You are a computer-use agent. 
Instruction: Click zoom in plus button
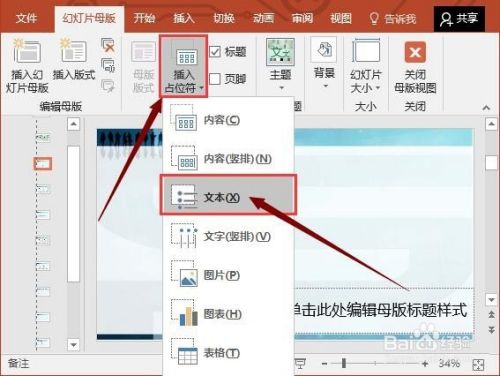[425, 364]
